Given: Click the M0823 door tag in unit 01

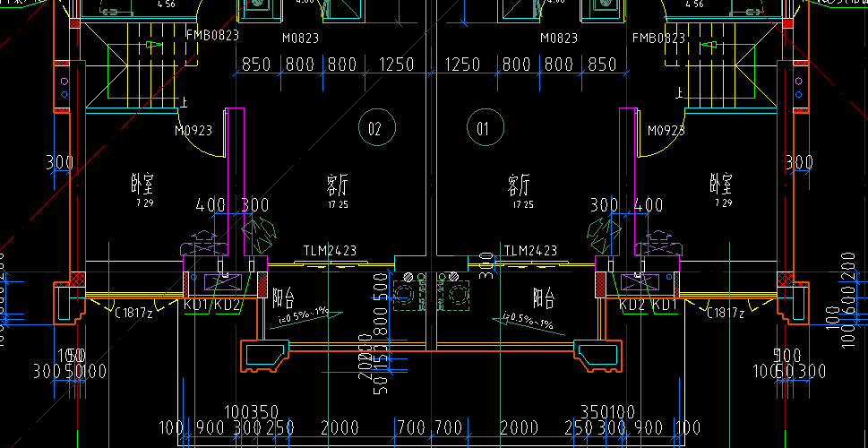Looking at the screenshot, I should click(x=559, y=39).
